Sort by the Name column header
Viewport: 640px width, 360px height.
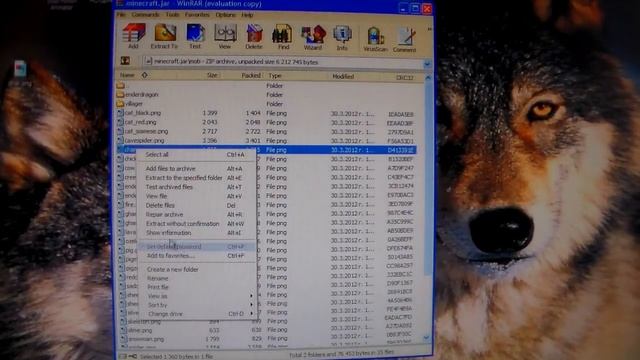127,75
